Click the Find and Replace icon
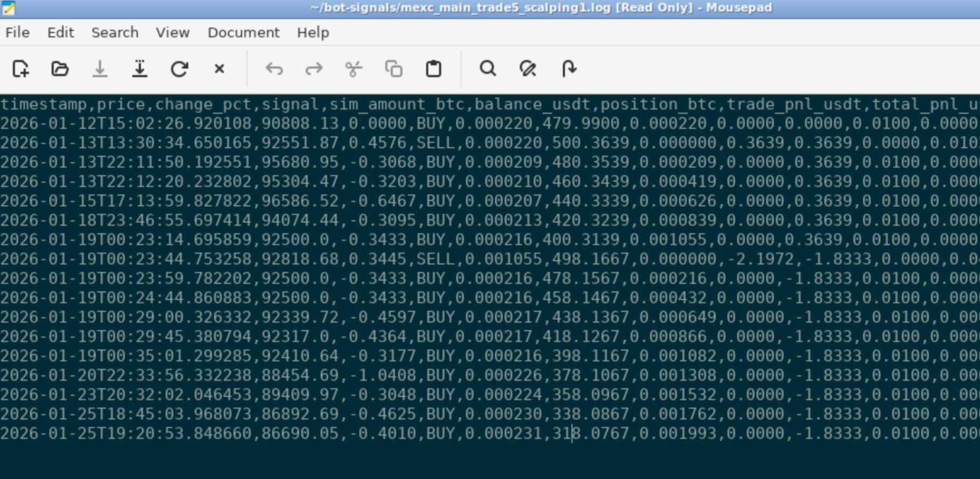The image size is (980, 479). pos(527,69)
